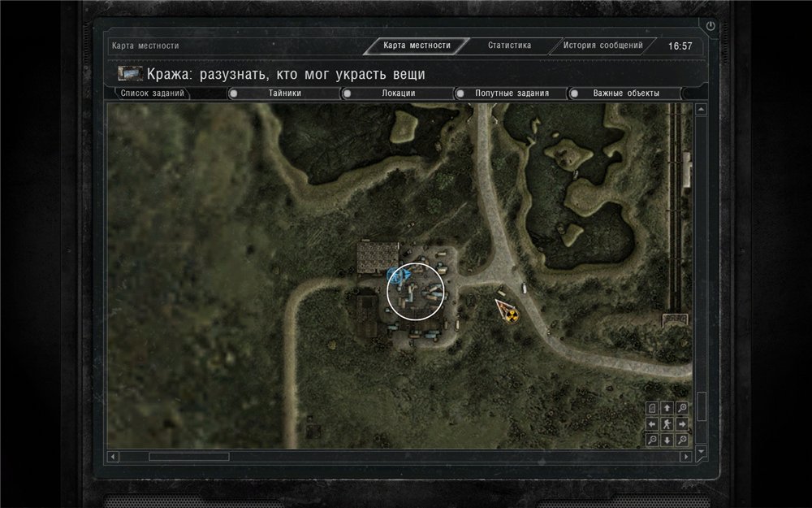Click the horizontal scrollbar thumb under the map
This screenshot has height=508, width=812.
coord(188,457)
